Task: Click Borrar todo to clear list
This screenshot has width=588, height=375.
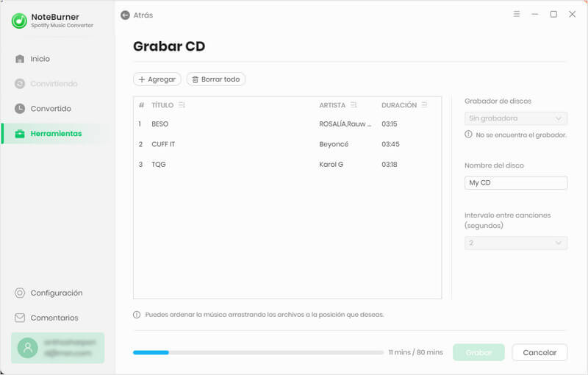Action: pyautogui.click(x=216, y=79)
